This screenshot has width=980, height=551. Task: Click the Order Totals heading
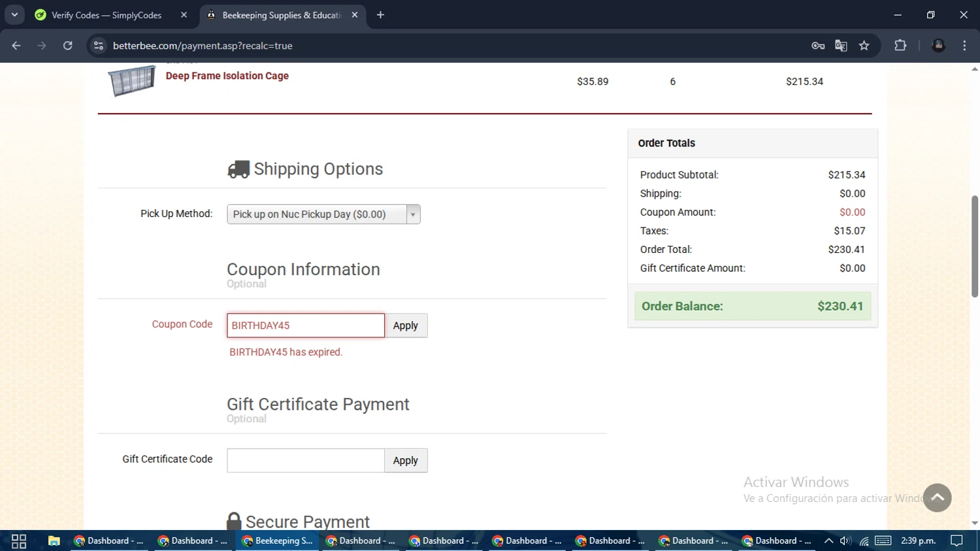coord(666,143)
